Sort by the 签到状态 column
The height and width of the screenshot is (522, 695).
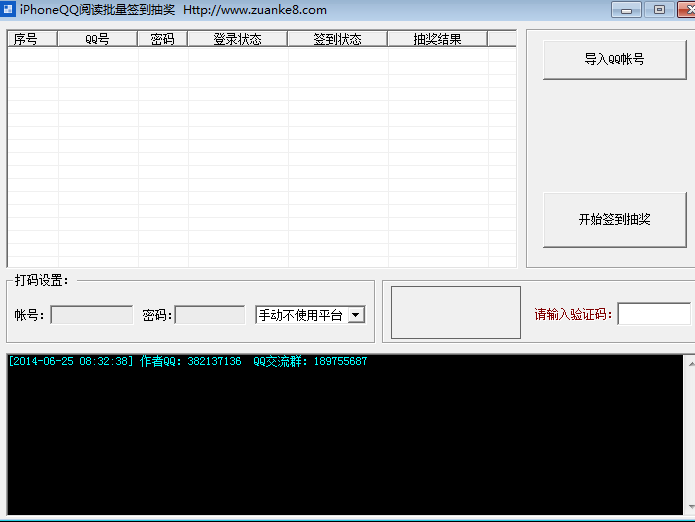click(337, 39)
